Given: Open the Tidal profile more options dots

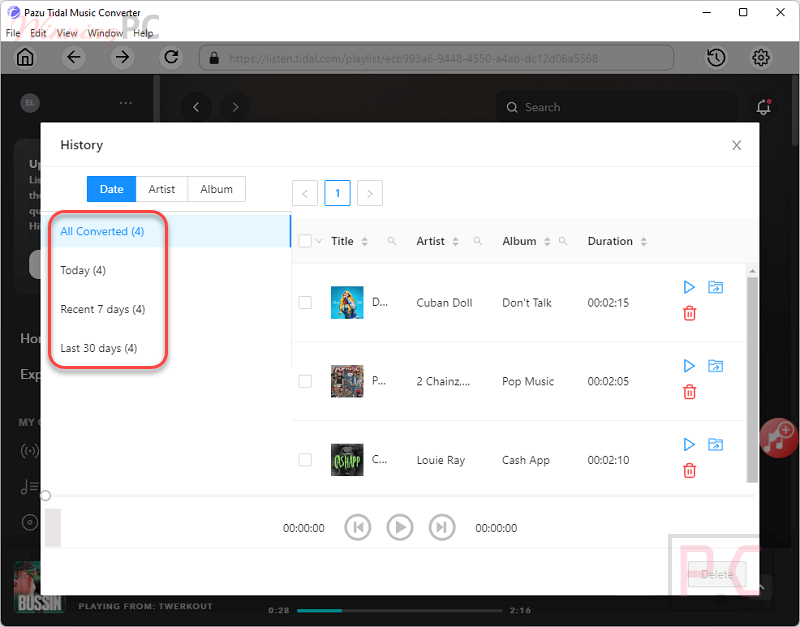Looking at the screenshot, I should (126, 103).
